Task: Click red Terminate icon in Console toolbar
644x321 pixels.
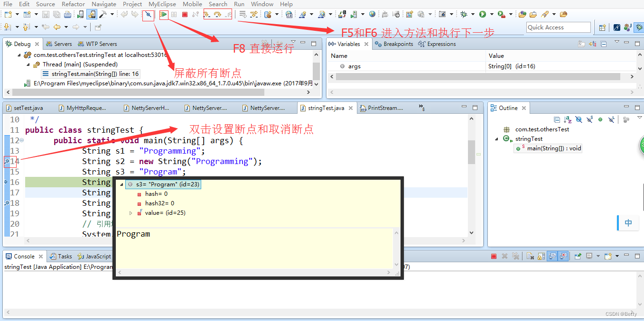Action: pyautogui.click(x=494, y=256)
